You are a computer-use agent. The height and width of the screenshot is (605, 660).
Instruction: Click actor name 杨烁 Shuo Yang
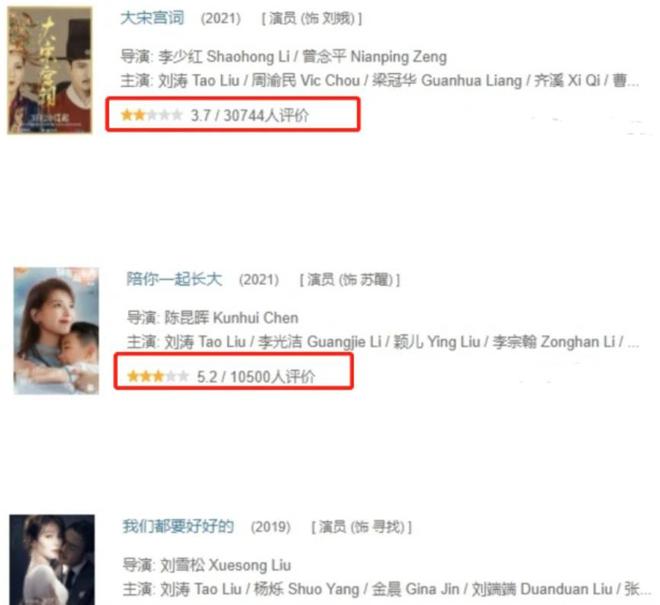pos(307,589)
